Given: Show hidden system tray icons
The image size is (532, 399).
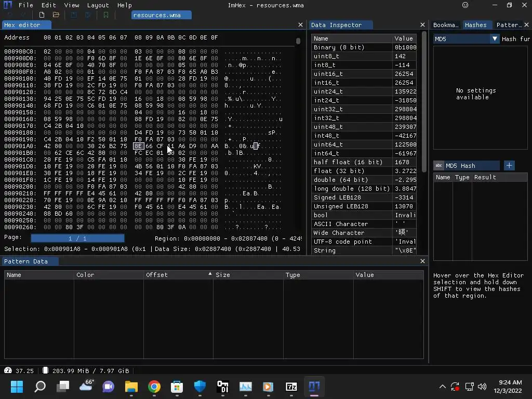Looking at the screenshot, I should [443, 387].
